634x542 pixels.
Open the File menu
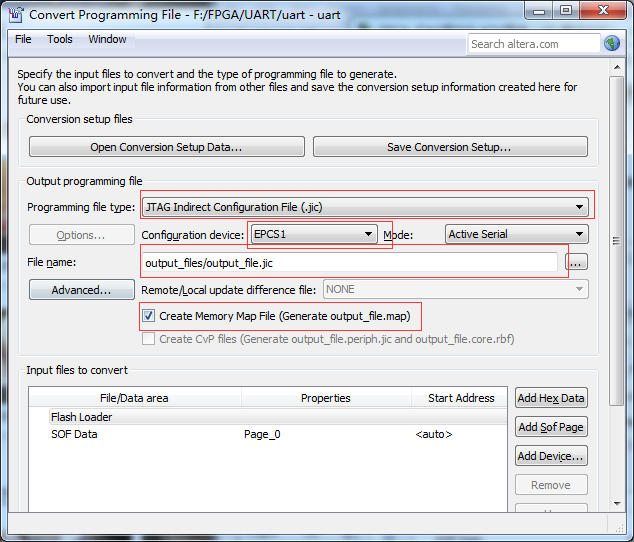(23, 40)
